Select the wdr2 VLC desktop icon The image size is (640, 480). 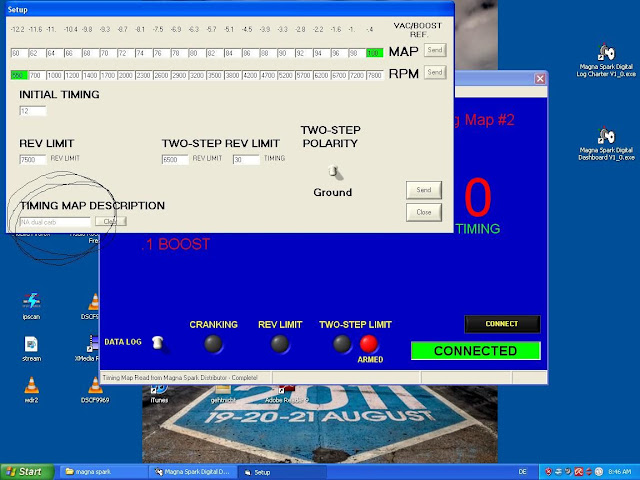click(31, 390)
